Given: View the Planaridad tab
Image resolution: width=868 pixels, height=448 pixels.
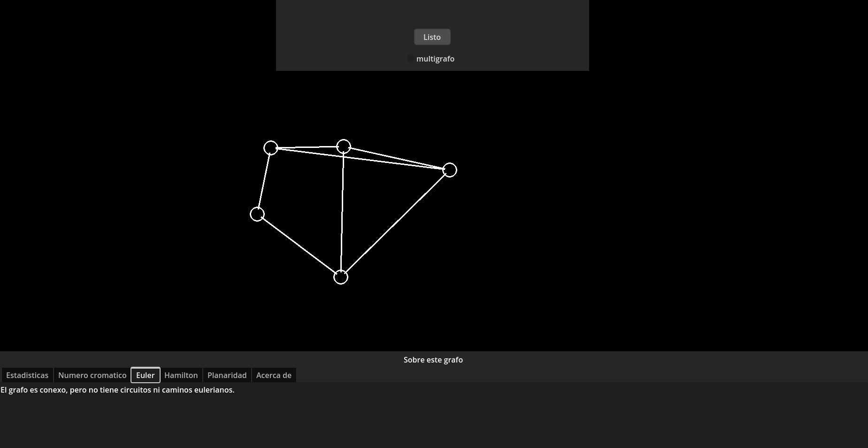Looking at the screenshot, I should pos(227,375).
